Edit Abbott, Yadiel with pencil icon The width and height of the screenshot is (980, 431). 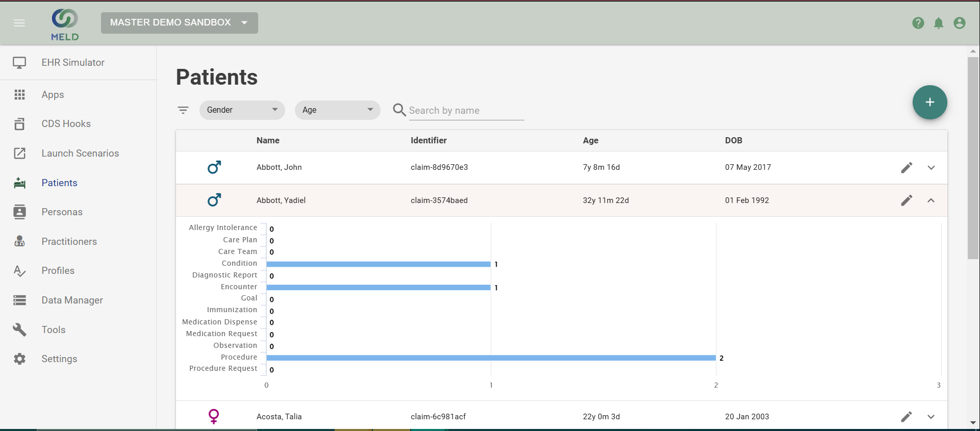(x=906, y=200)
